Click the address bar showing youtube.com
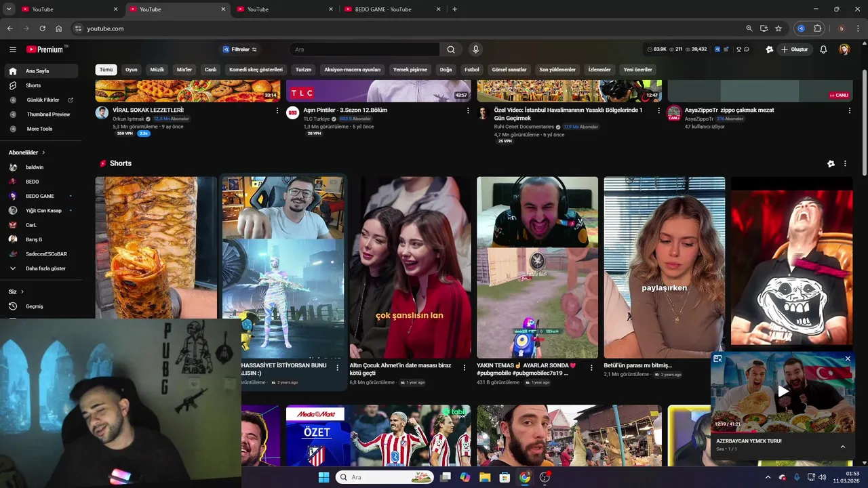This screenshot has height=488, width=868. 407,28
